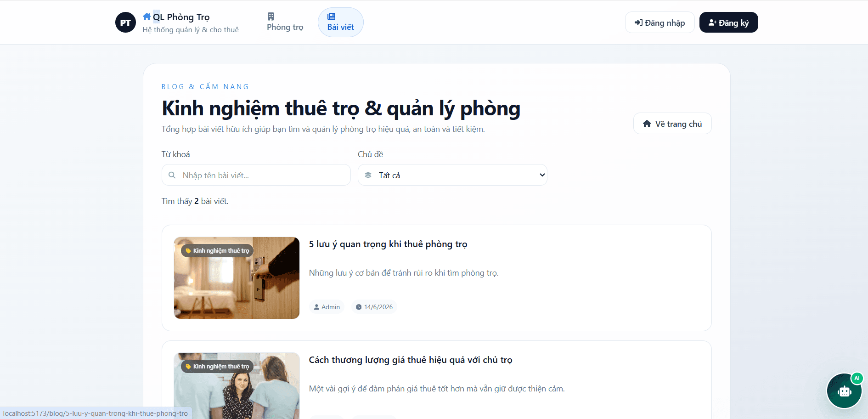Click the heading Kinh nghiệm thuê trọ & quản lý phòng
This screenshot has height=419, width=868.
[341, 109]
